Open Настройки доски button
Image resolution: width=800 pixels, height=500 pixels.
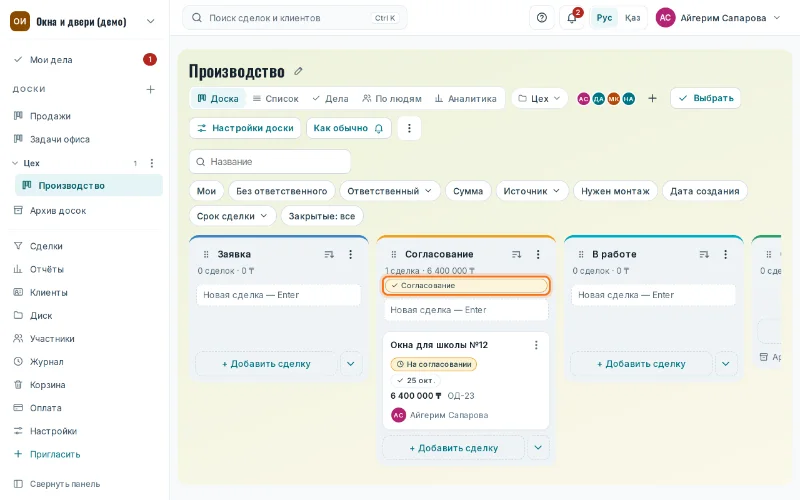tap(245, 128)
